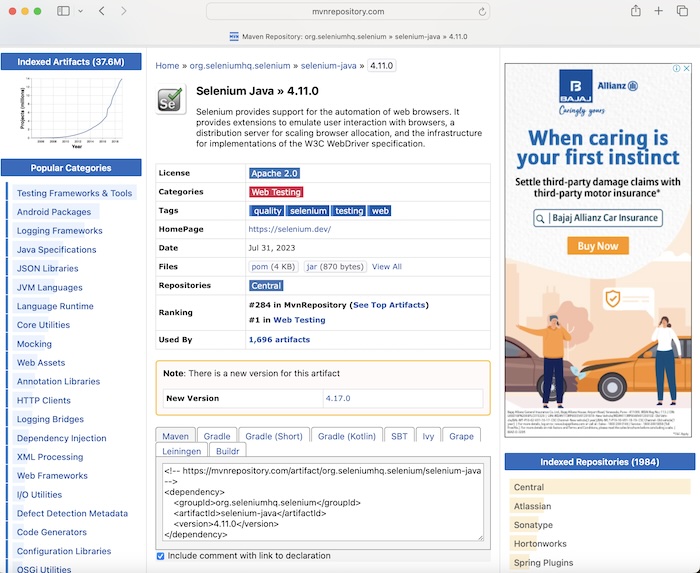Reload the page with the refresh icon

(x=483, y=12)
